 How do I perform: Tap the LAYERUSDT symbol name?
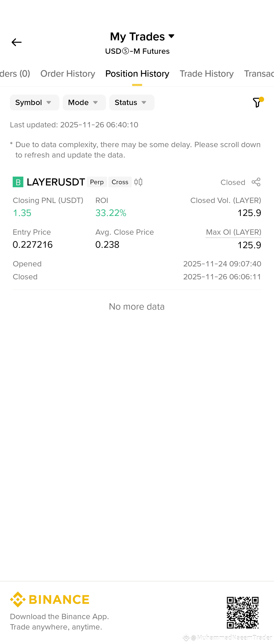pyautogui.click(x=56, y=182)
